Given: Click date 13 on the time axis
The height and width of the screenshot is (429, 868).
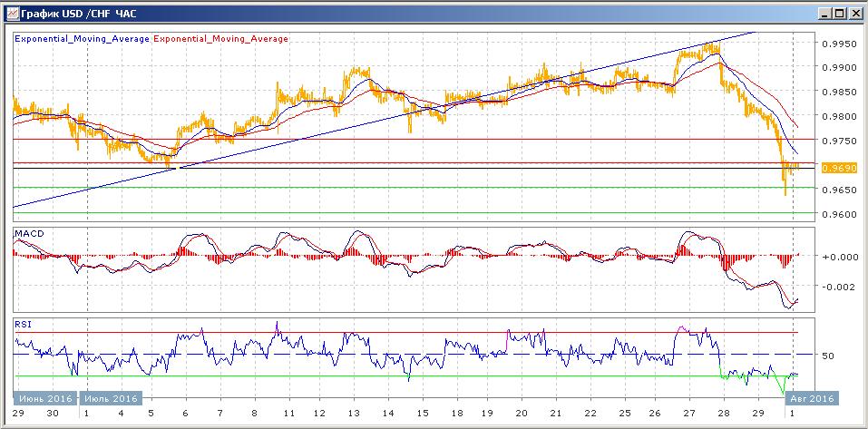Looking at the screenshot, I should [353, 414].
